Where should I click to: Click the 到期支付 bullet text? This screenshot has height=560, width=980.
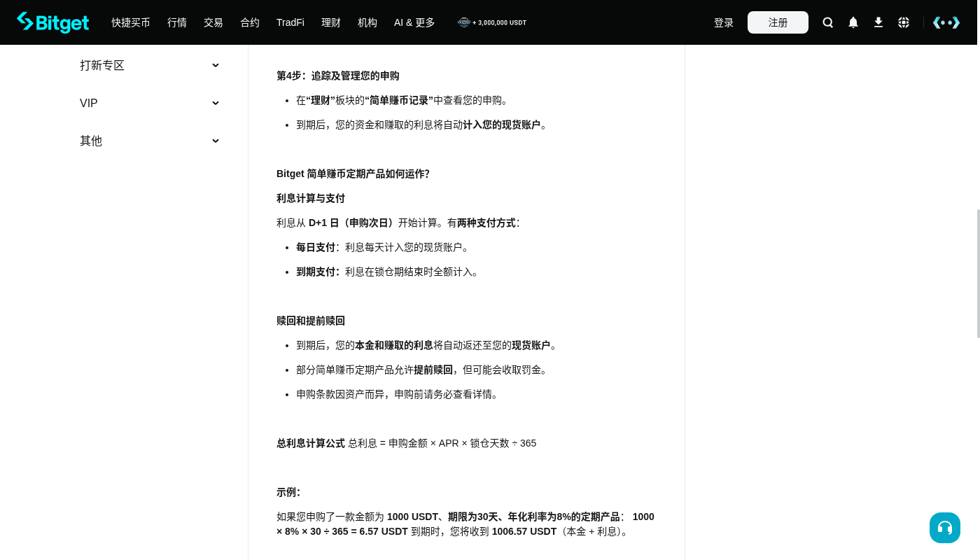pyautogui.click(x=389, y=272)
